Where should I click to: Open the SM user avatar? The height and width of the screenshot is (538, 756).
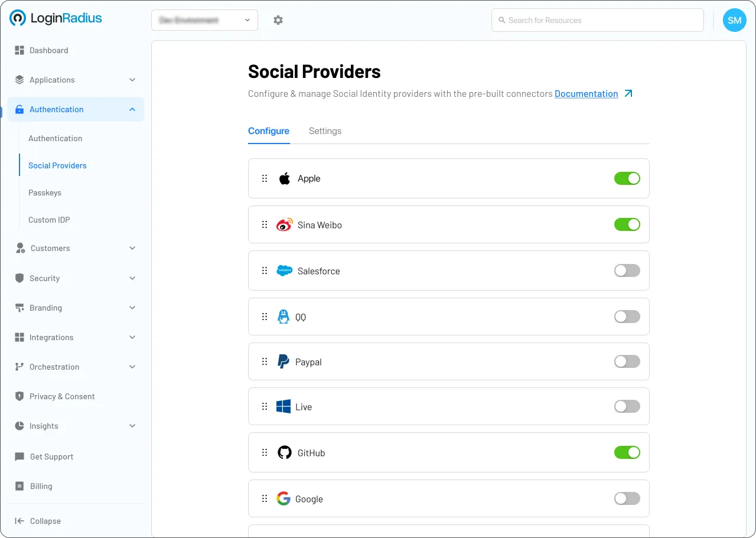pos(735,20)
